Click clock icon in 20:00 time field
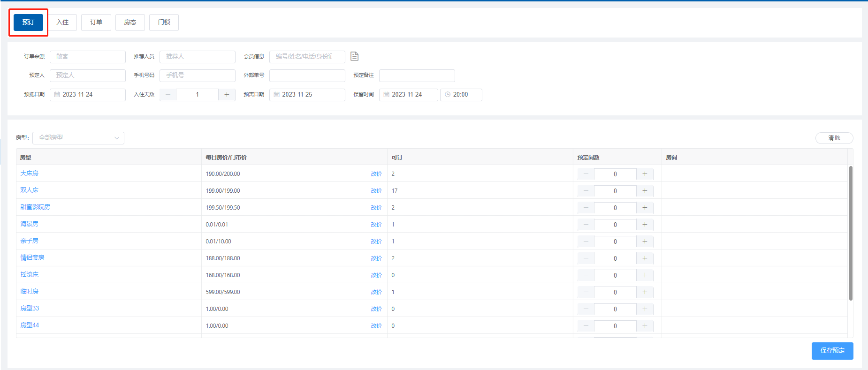The image size is (868, 370). point(448,95)
